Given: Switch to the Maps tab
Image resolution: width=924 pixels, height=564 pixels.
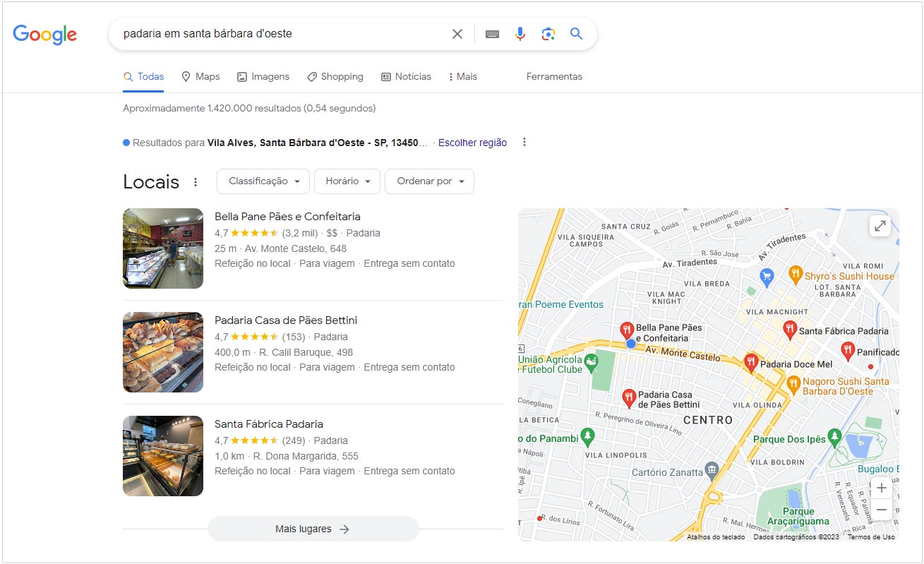Looking at the screenshot, I should [x=200, y=76].
